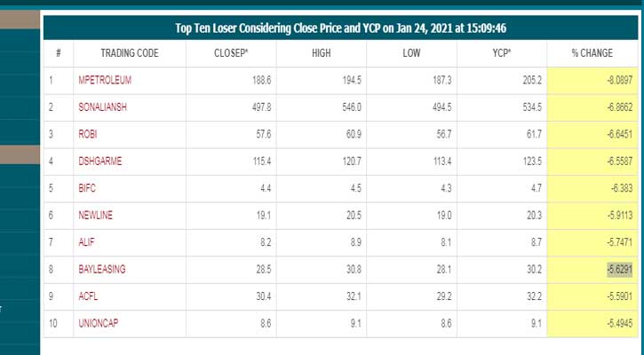Click the HIGH column header
The image size is (644, 355).
click(x=322, y=53)
